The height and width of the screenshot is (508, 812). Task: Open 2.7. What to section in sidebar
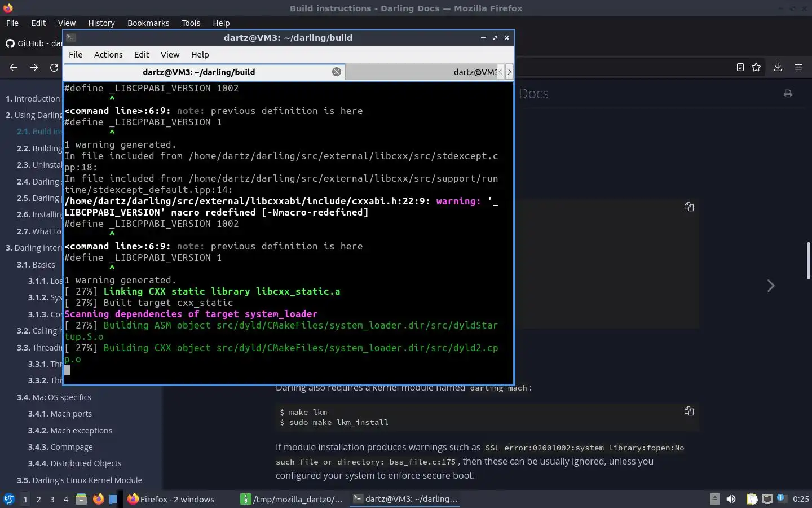[39, 231]
